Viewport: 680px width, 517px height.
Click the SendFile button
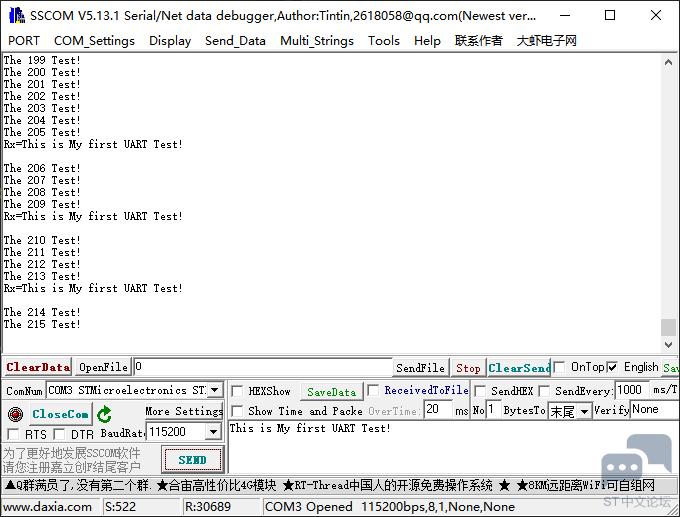[421, 368]
